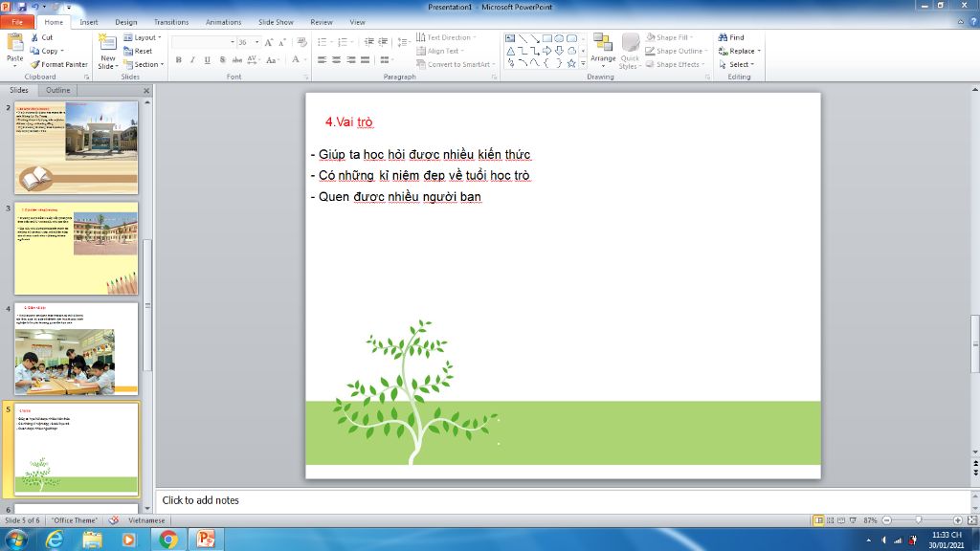Click the Reset slide button

138,52
